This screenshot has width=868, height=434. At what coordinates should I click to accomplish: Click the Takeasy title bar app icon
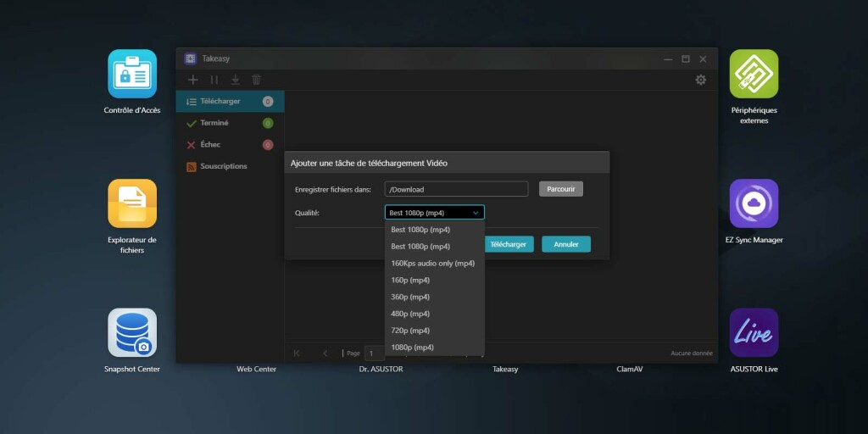tap(191, 58)
